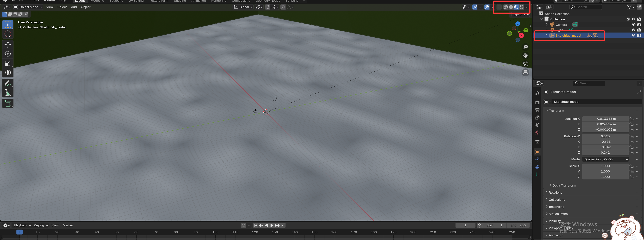Screen dimensions: 644x240
Task: Activate the Measure tool
Action: tap(8, 93)
